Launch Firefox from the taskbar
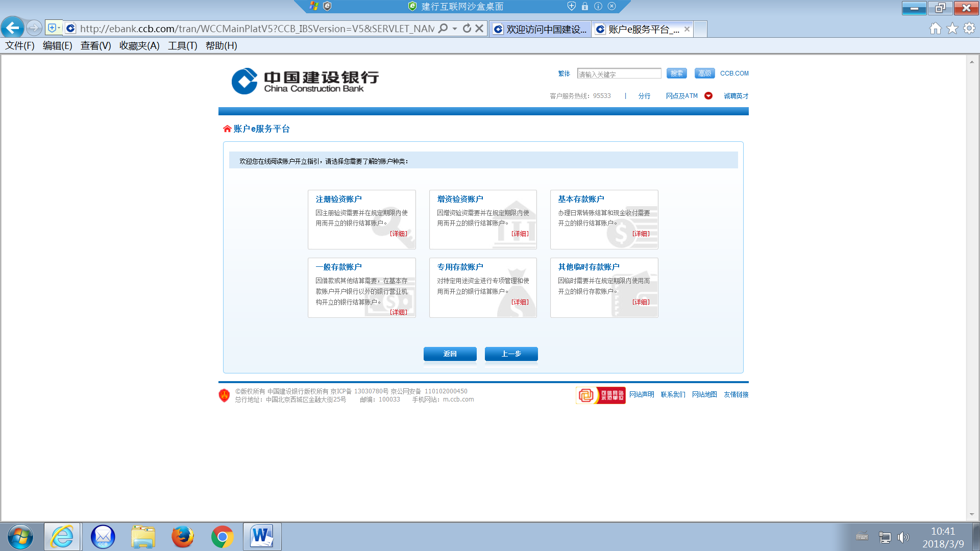 pyautogui.click(x=182, y=537)
